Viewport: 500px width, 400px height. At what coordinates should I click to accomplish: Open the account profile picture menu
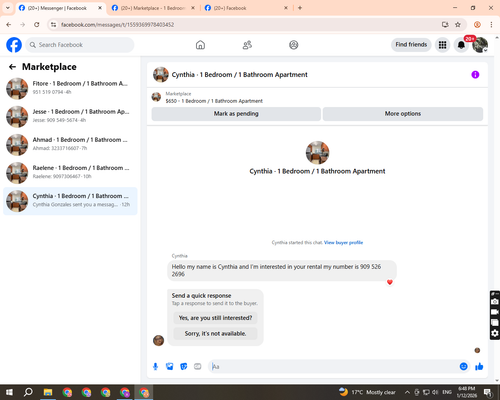pos(480,45)
